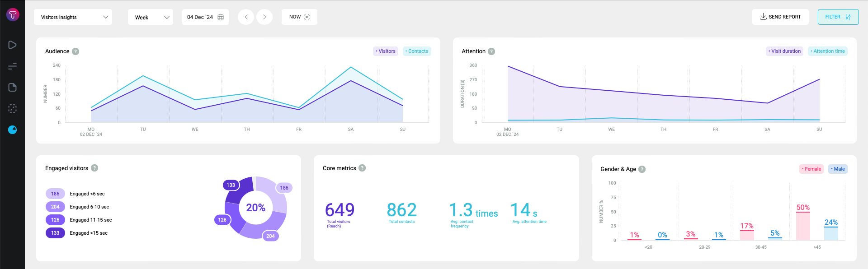This screenshot has width=868, height=269.
Task: Click the Audience help question mark icon
Action: click(x=75, y=51)
